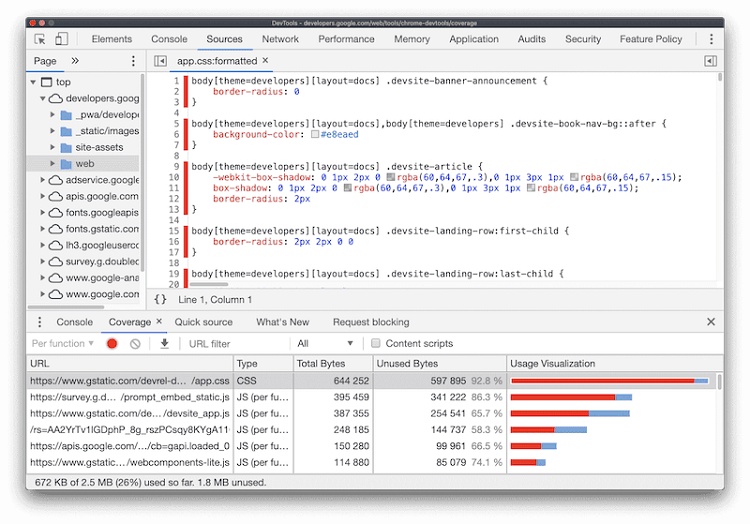Enable the Content scripts checkbox
750x524 pixels.
376,343
